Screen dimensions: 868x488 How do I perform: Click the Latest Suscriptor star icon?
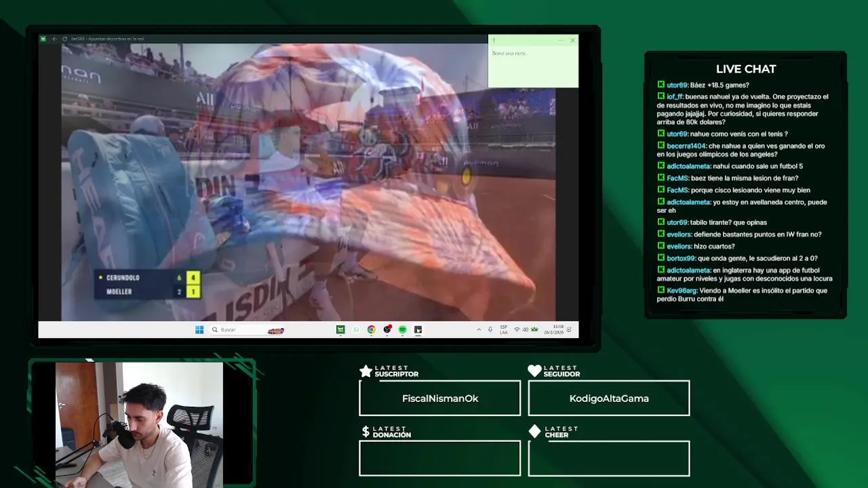coord(366,371)
